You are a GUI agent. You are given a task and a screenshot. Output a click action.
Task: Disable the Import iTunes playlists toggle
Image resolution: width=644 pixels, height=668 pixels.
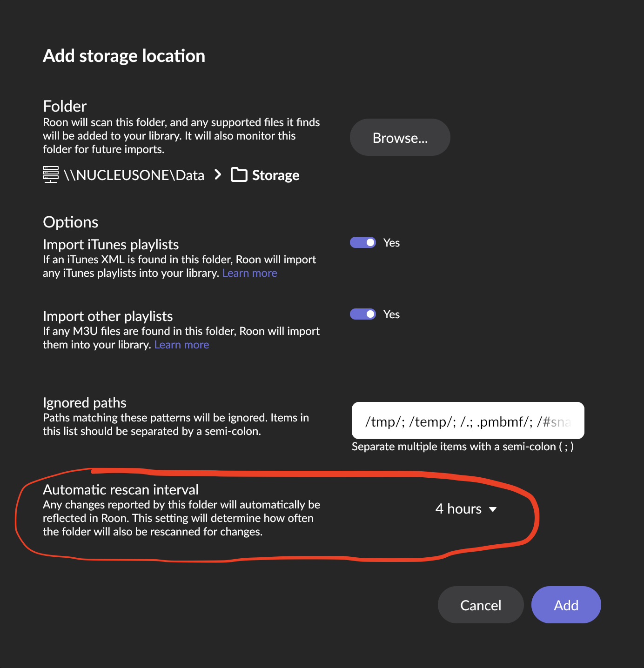pyautogui.click(x=363, y=242)
